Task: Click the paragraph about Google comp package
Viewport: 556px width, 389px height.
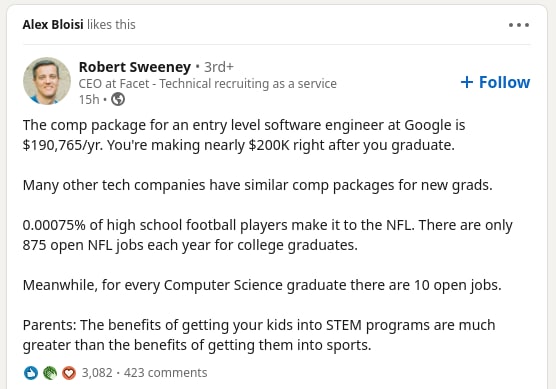Action: tap(244, 135)
